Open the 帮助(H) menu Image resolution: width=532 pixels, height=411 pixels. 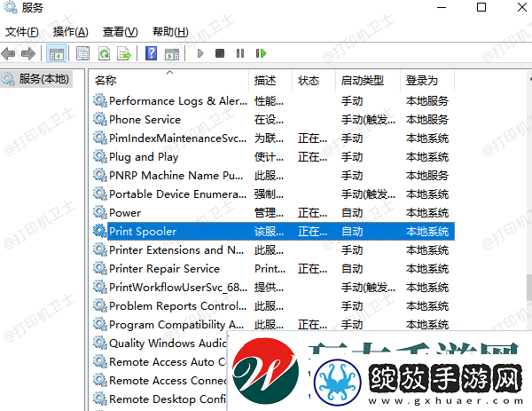170,32
